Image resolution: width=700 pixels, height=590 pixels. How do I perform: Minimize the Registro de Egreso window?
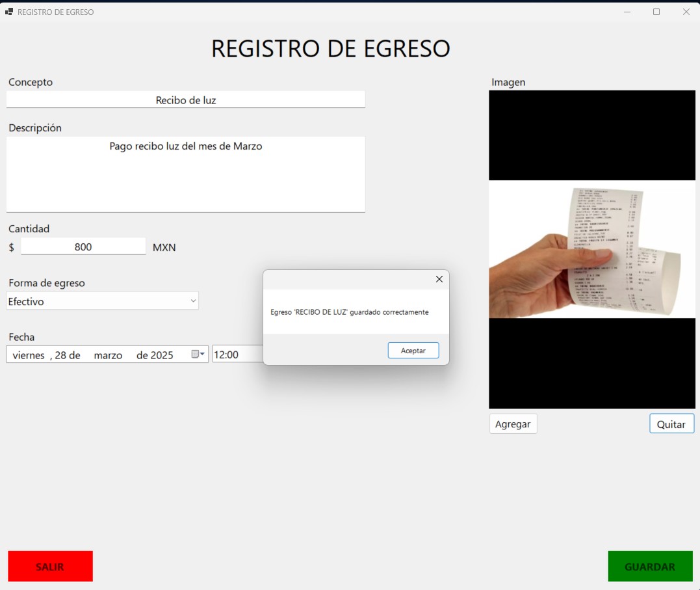[627, 12]
